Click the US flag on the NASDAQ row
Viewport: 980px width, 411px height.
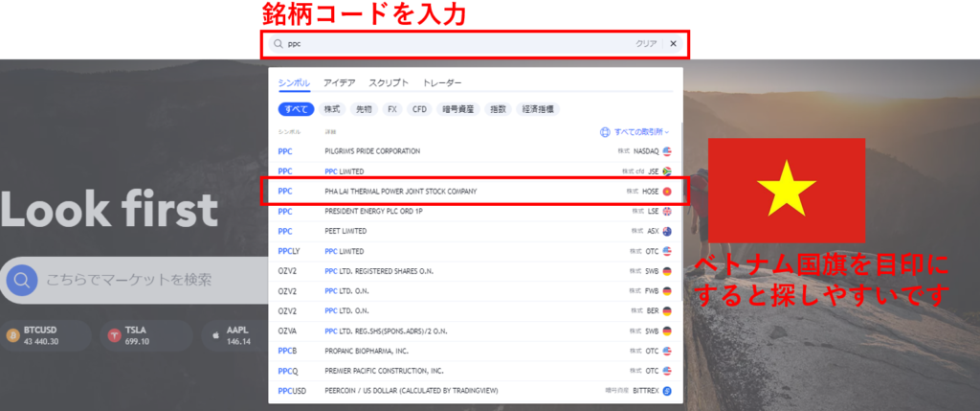(x=667, y=151)
